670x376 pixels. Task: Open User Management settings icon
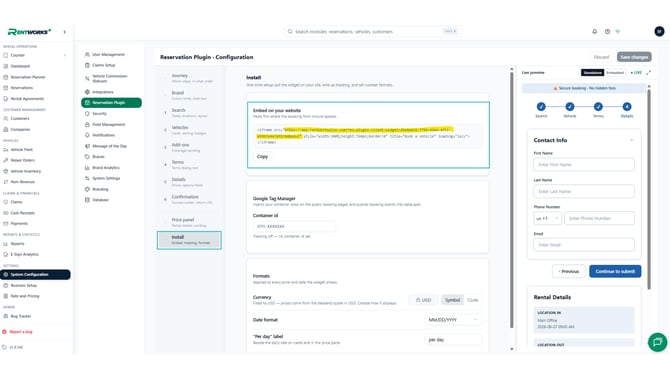point(87,54)
